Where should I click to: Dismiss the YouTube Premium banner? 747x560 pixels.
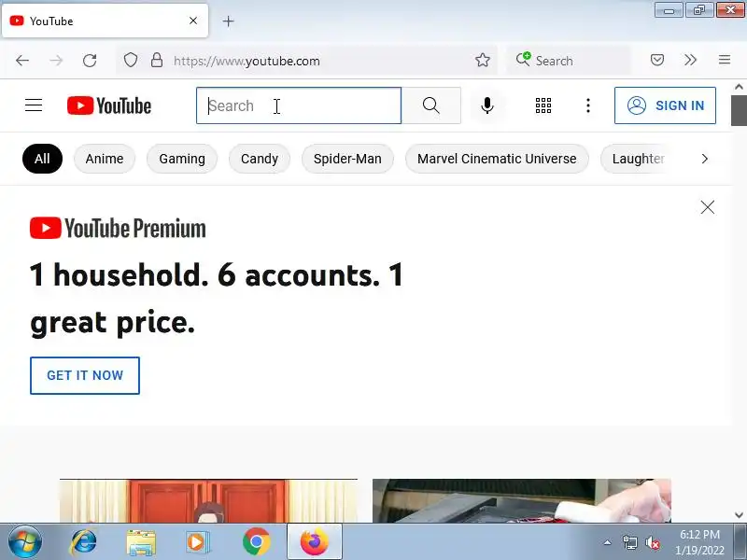point(708,207)
